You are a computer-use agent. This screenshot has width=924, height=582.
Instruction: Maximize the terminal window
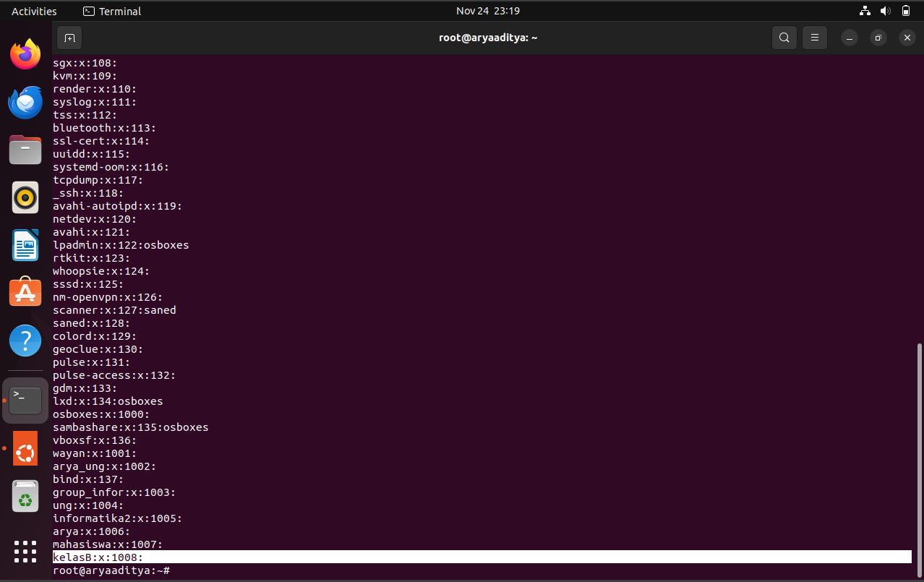(x=878, y=38)
